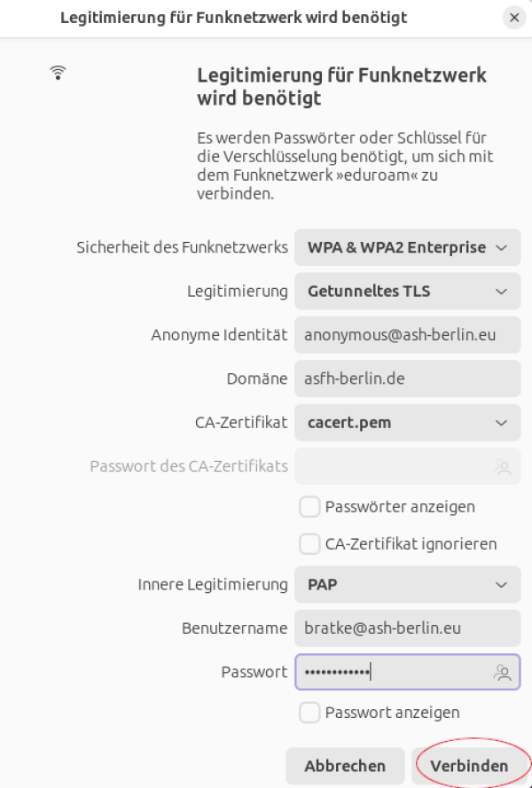The width and height of the screenshot is (532, 788).
Task: Click the Wi-Fi network icon
Action: click(x=59, y=73)
